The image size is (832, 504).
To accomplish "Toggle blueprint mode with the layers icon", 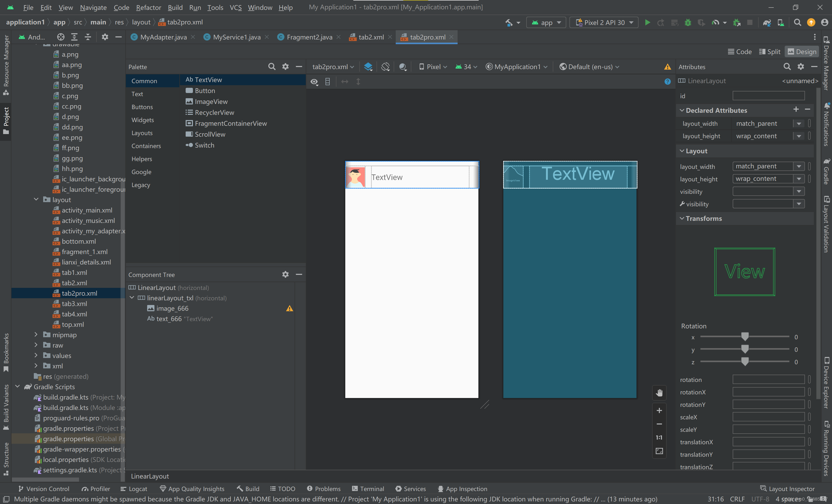I will [368, 67].
